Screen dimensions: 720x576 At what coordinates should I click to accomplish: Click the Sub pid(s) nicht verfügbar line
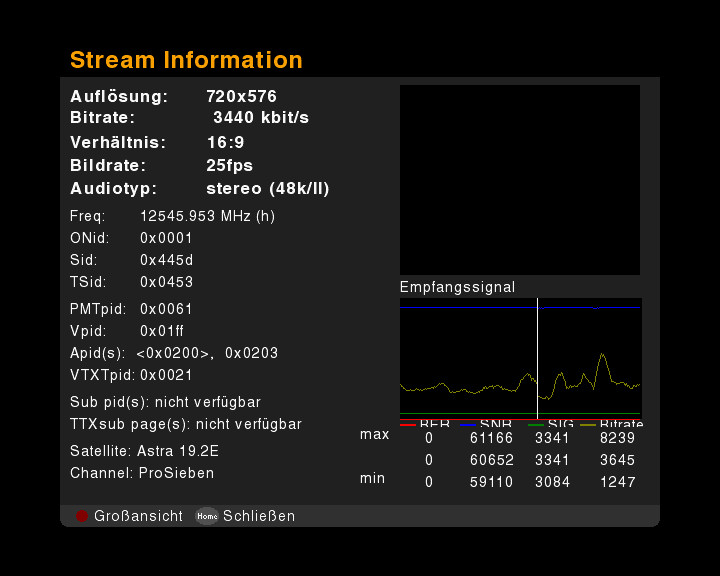165,402
